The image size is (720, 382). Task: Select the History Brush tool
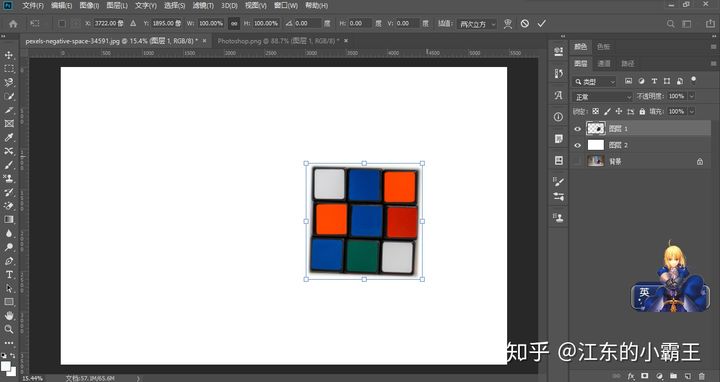point(9,192)
